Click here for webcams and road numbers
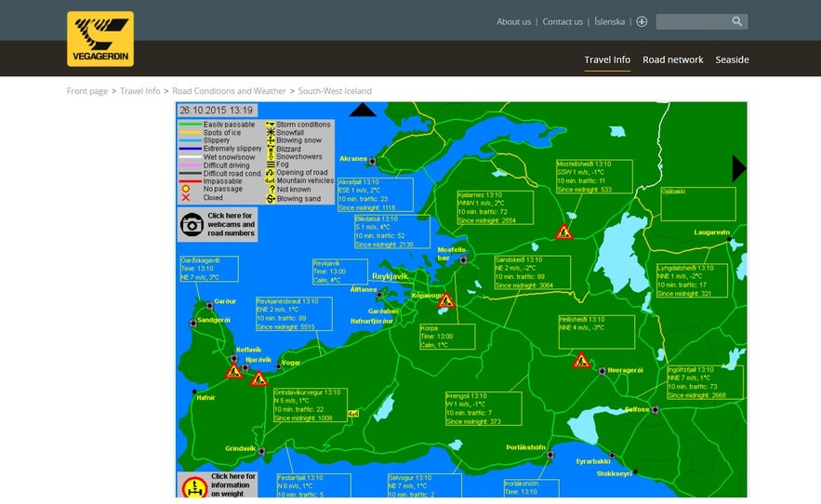Image resolution: width=821 pixels, height=504 pixels. tap(218, 224)
